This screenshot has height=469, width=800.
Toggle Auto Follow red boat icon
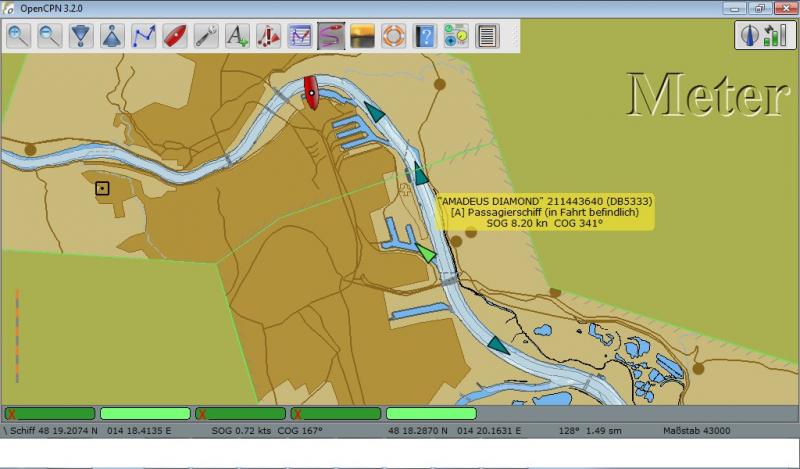(174, 37)
